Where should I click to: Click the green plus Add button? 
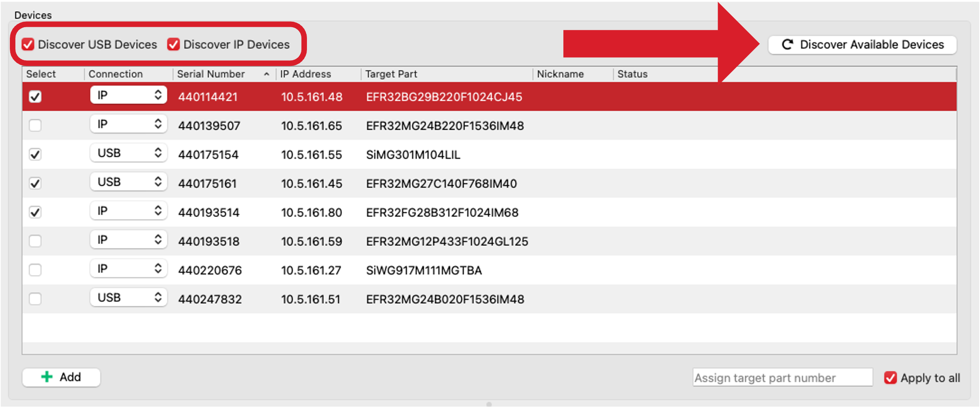point(61,377)
